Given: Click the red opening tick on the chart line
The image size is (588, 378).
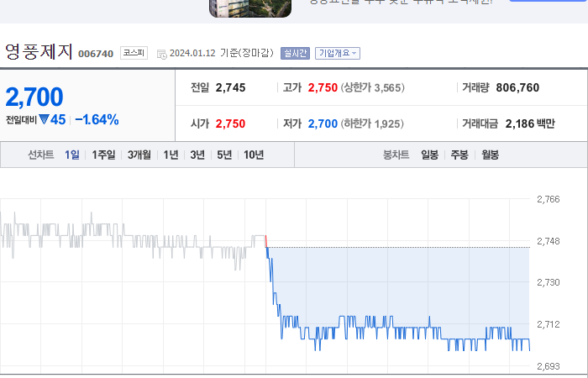Looking at the screenshot, I should (266, 242).
